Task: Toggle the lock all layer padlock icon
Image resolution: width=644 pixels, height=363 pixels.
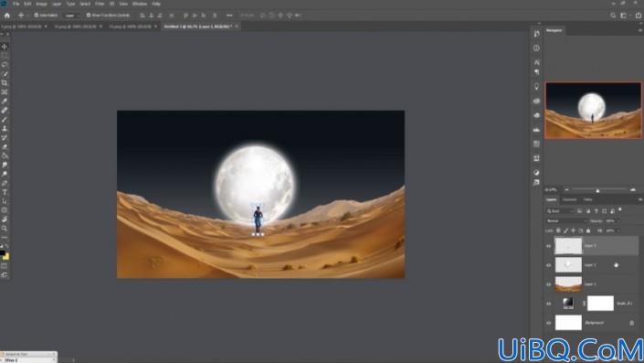Action: point(588,230)
